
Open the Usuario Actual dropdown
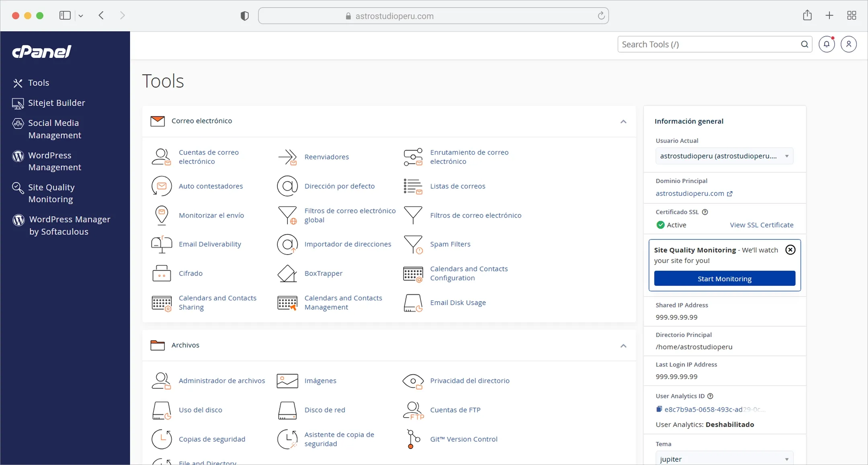click(x=724, y=156)
